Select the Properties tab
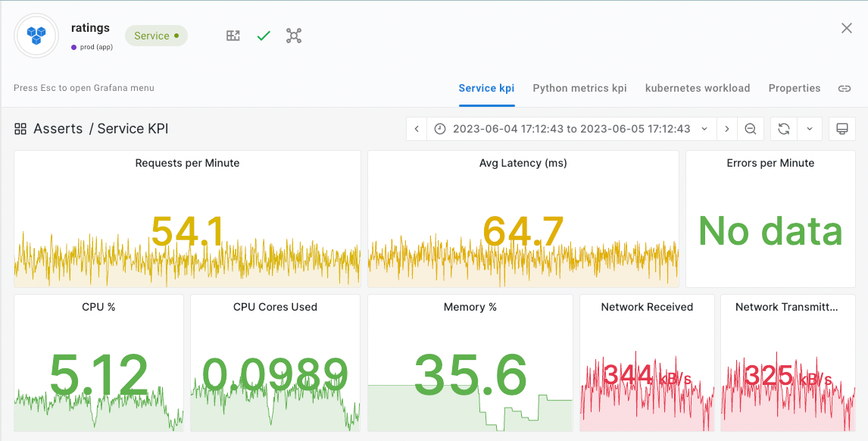This screenshot has width=868, height=441. 794,88
